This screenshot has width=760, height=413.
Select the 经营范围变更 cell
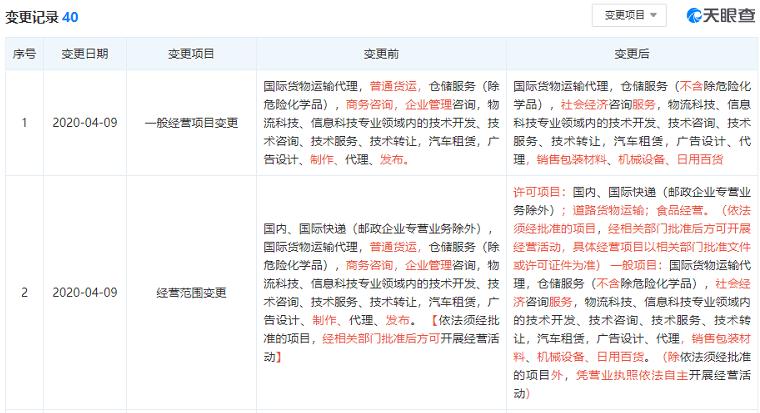pos(191,293)
